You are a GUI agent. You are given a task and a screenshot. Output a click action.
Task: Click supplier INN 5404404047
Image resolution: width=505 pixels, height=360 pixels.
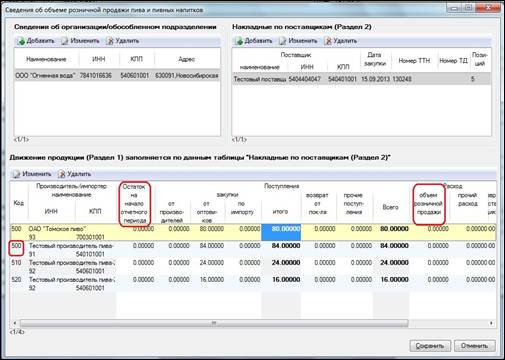[x=305, y=79]
